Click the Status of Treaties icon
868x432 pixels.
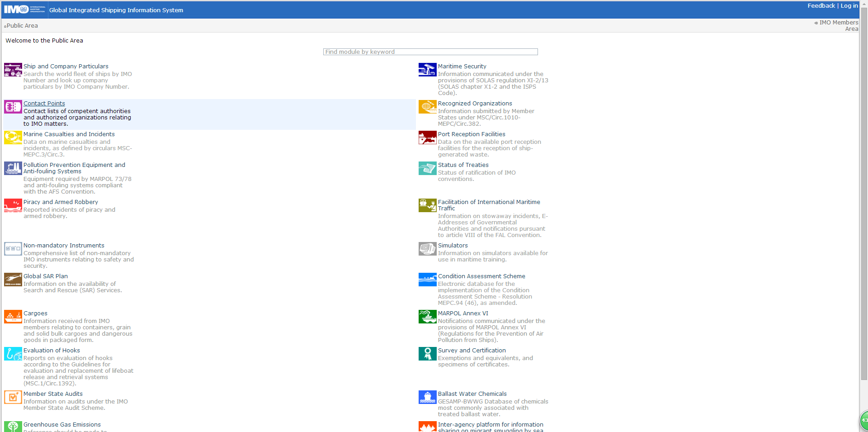[x=428, y=168]
